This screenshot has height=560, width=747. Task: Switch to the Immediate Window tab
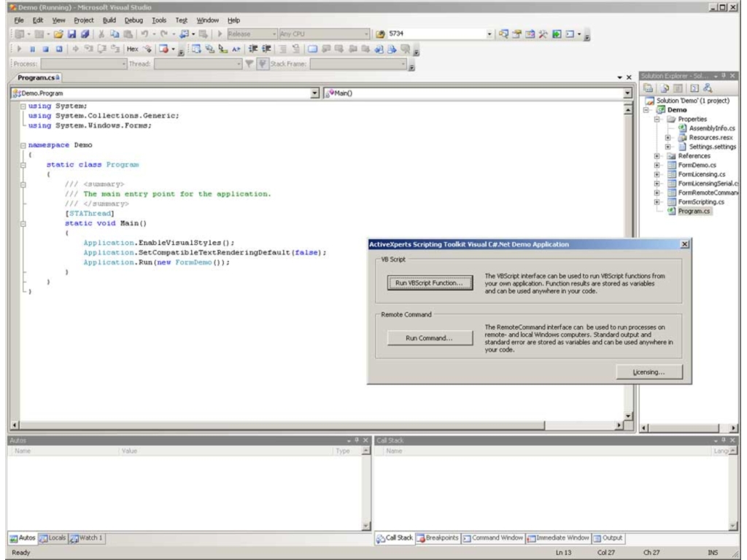[558, 538]
